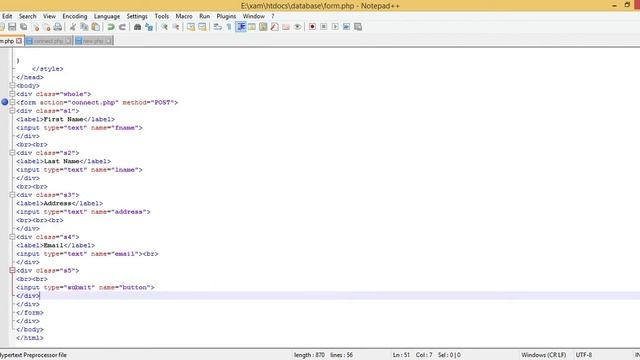
Task: Click 'Ln : 51' in status bar
Action: coord(401,355)
